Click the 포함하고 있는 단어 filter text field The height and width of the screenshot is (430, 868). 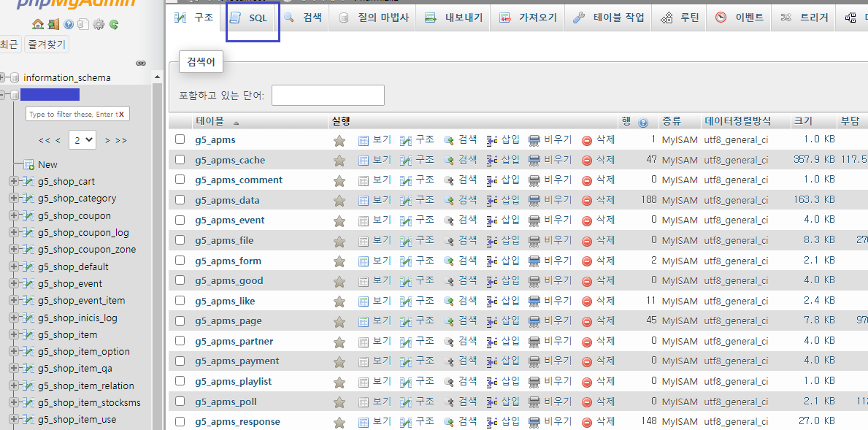pos(328,96)
